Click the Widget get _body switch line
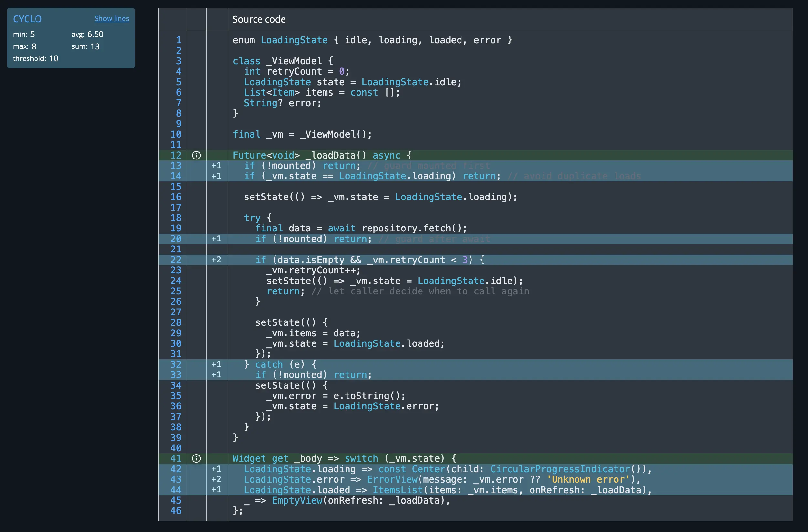The width and height of the screenshot is (808, 532). [x=344, y=458]
